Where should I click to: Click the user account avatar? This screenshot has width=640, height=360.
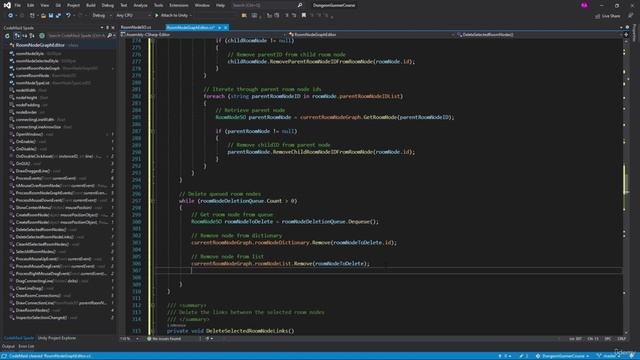(x=584, y=5)
